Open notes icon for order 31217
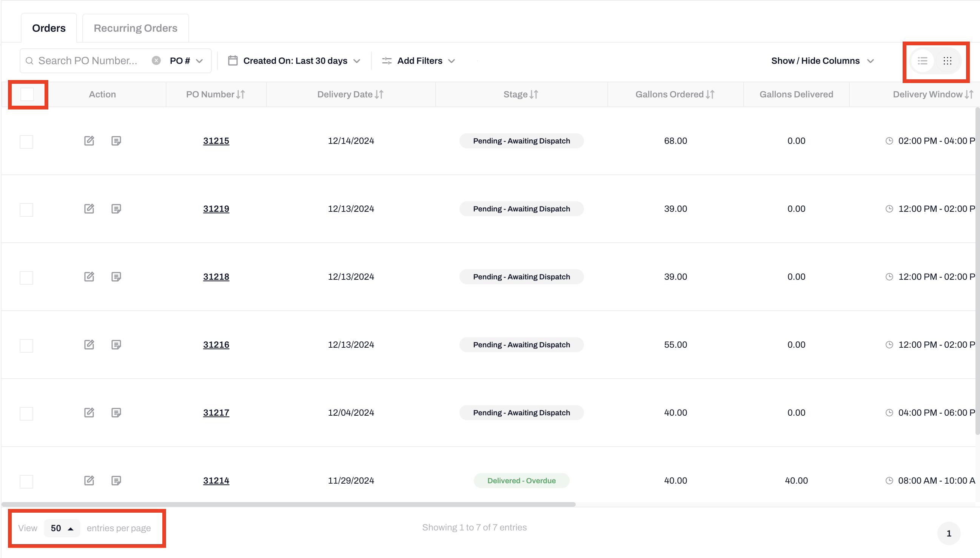 pos(116,413)
